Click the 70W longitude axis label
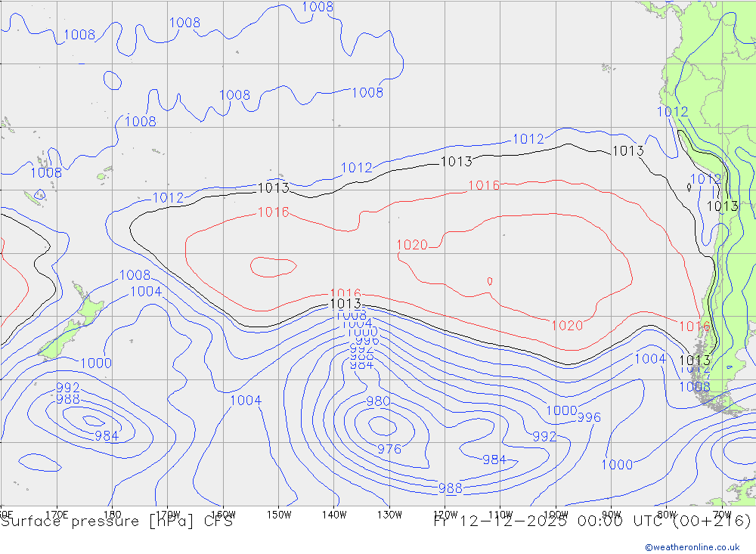Image resolution: width=756 pixels, height=554 pixels. 722,515
